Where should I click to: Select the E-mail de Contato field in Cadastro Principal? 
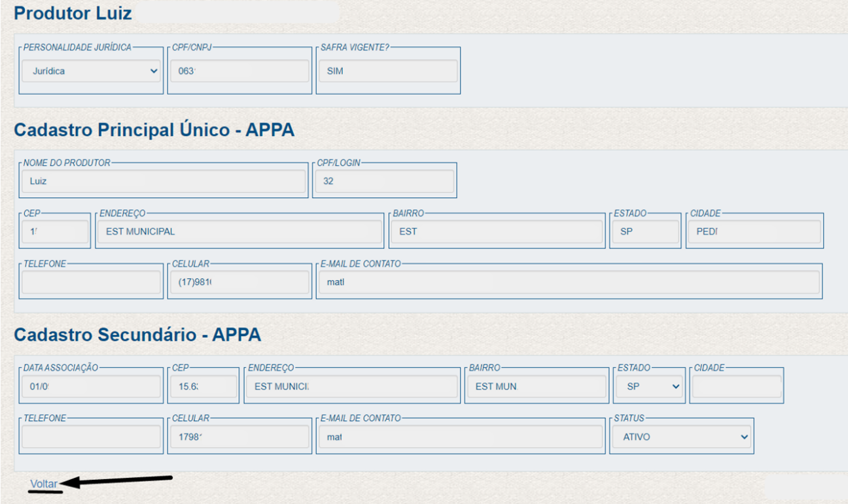pyautogui.click(x=568, y=282)
